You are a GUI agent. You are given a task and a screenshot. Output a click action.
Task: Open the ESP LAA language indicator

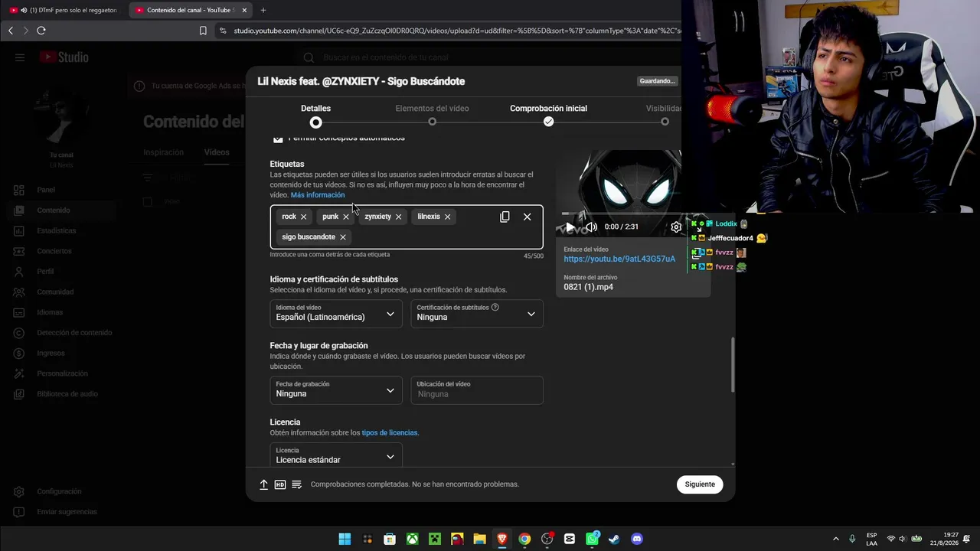point(872,539)
